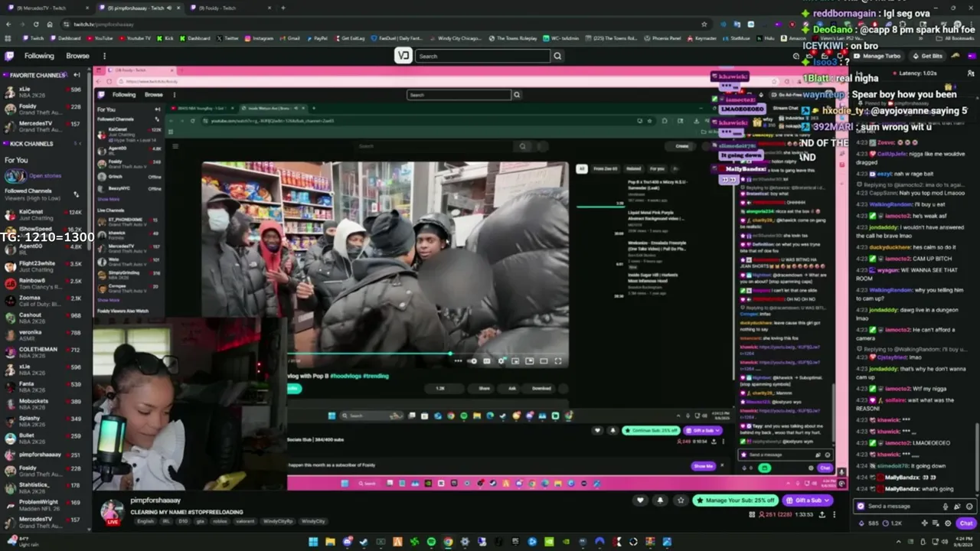This screenshot has width=980, height=551.
Task: Reload the current page
Action: (x=35, y=24)
